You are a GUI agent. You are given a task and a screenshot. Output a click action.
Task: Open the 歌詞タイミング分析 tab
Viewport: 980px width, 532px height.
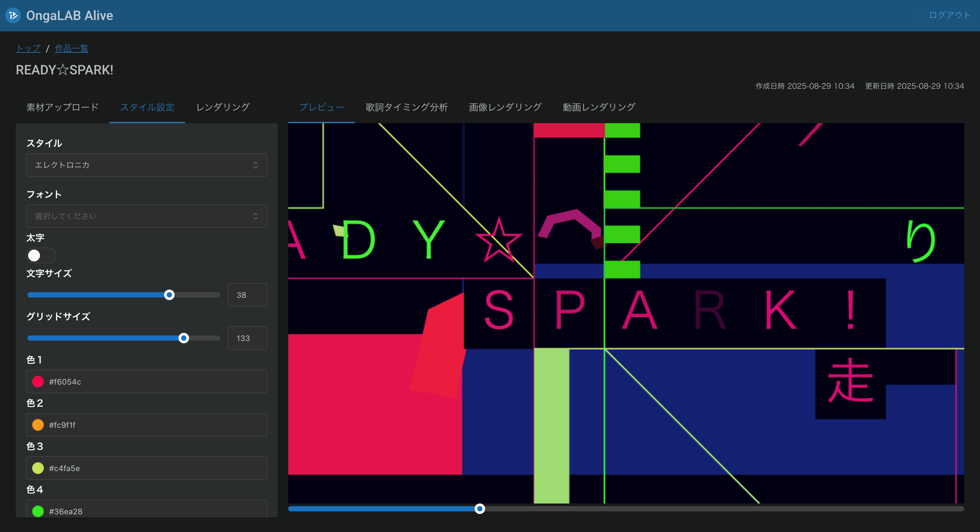tap(406, 107)
